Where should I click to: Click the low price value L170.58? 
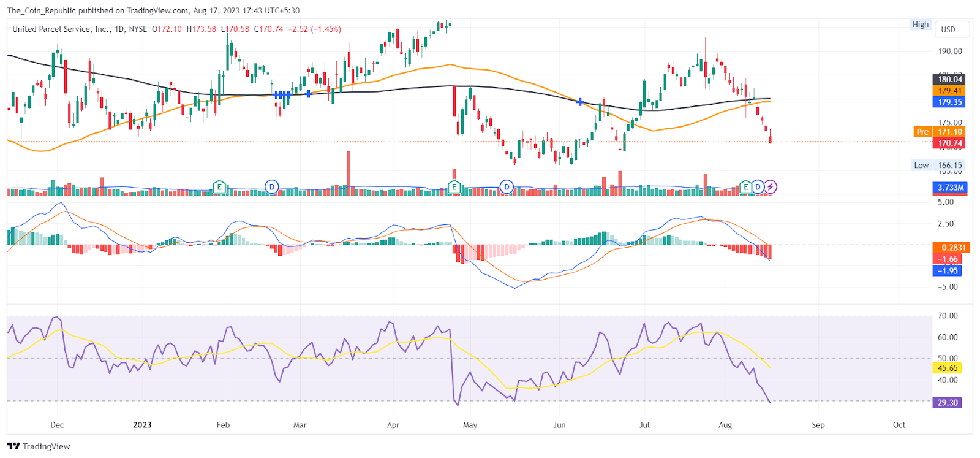tap(235, 29)
